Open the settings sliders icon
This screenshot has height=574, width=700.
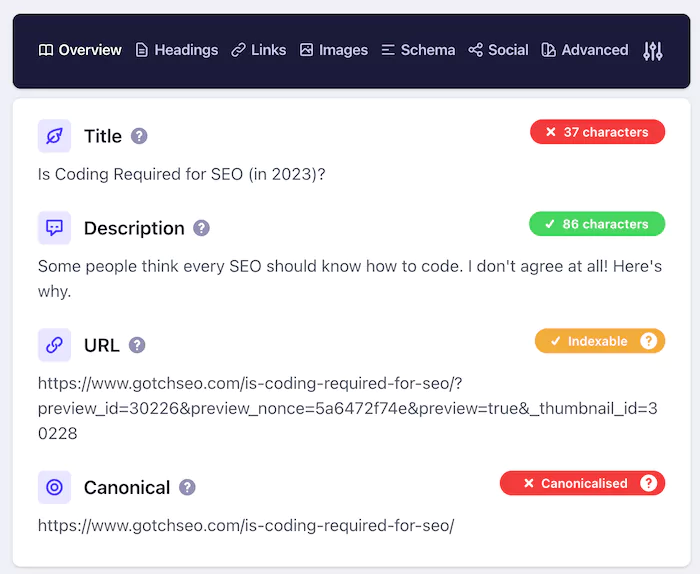[x=653, y=51]
